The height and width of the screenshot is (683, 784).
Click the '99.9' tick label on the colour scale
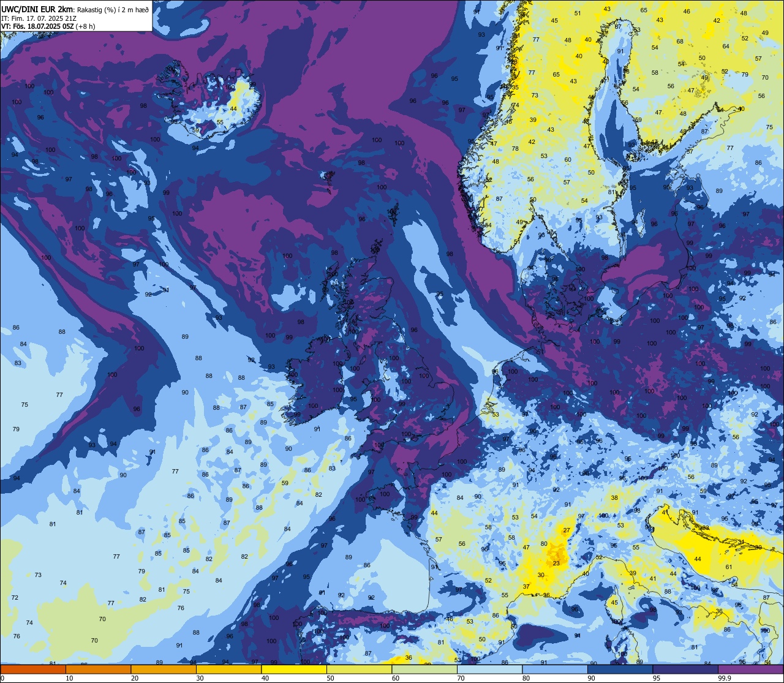pos(725,678)
